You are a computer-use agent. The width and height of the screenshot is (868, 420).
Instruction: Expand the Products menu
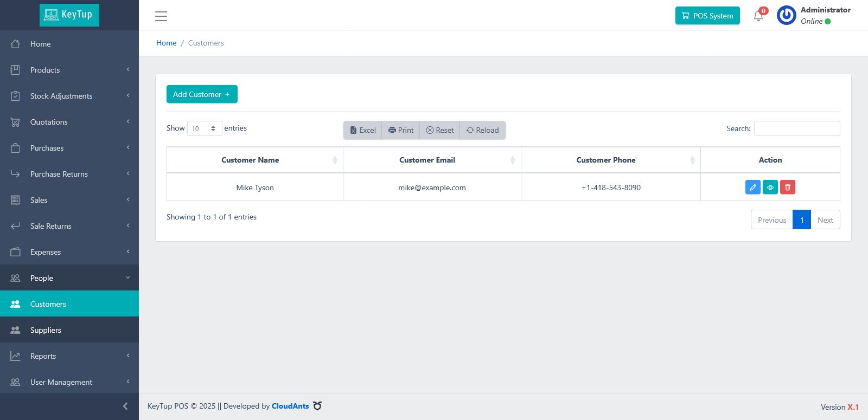coord(69,70)
